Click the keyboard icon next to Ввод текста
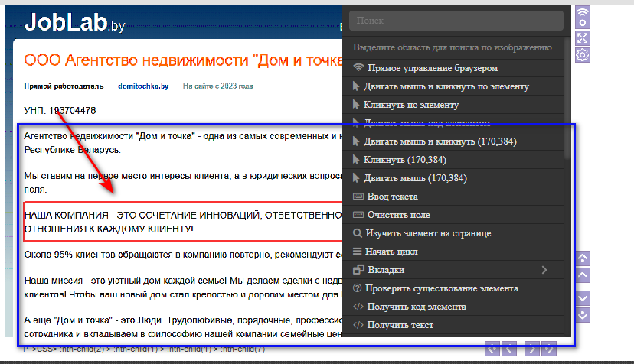This screenshot has height=364, width=634. tap(358, 197)
